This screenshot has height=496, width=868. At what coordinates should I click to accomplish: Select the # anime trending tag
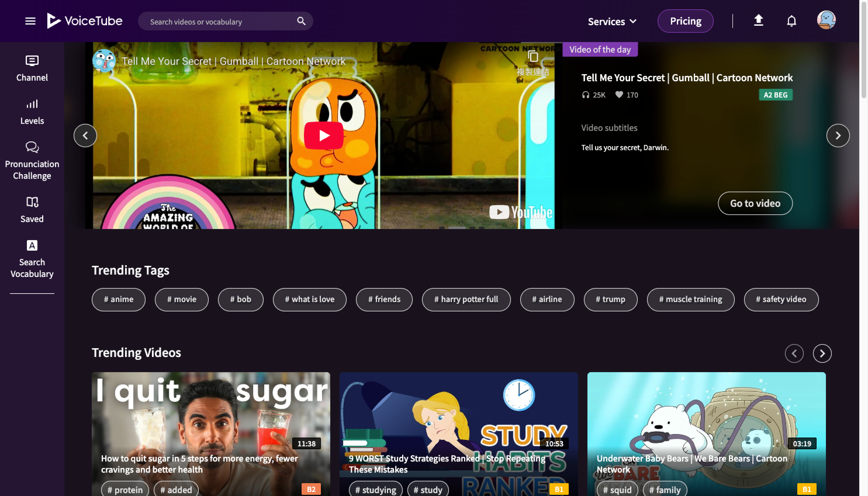coord(118,299)
